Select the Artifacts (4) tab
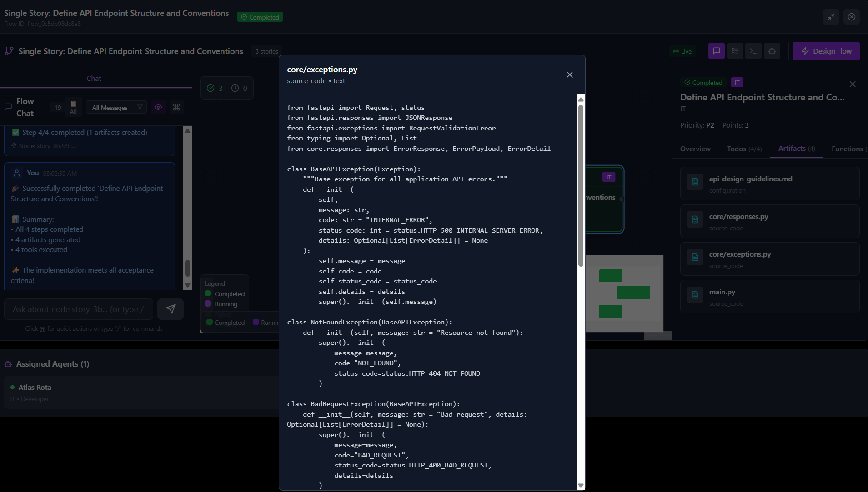This screenshot has width=868, height=492. click(x=797, y=148)
